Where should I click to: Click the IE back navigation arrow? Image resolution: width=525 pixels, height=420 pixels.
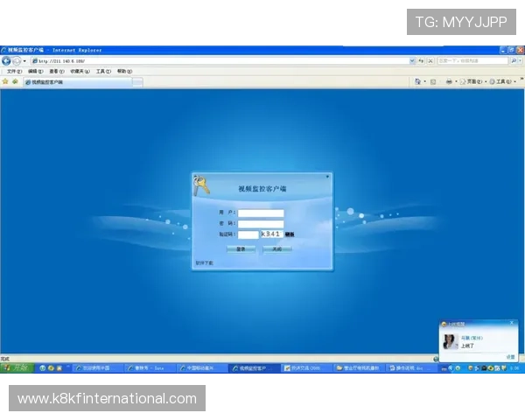[6, 61]
